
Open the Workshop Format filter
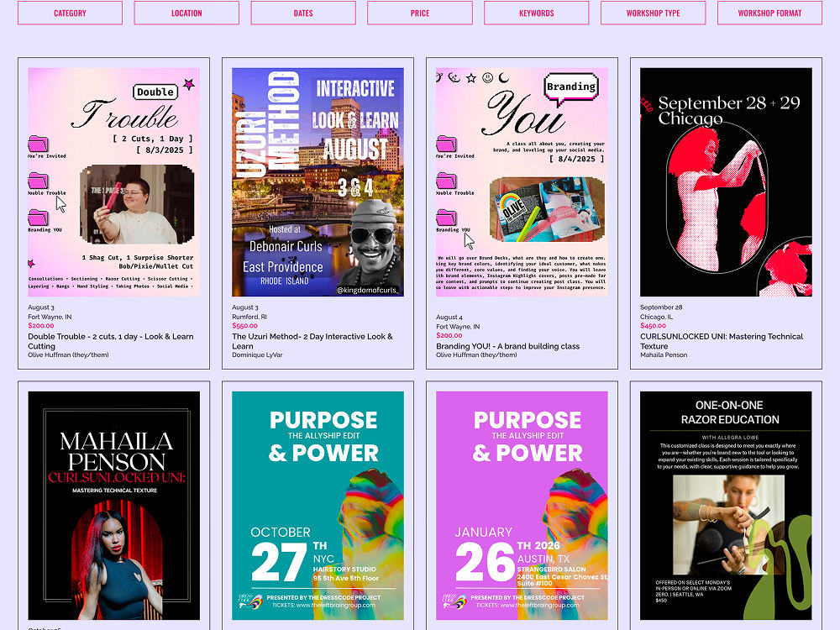click(x=769, y=13)
